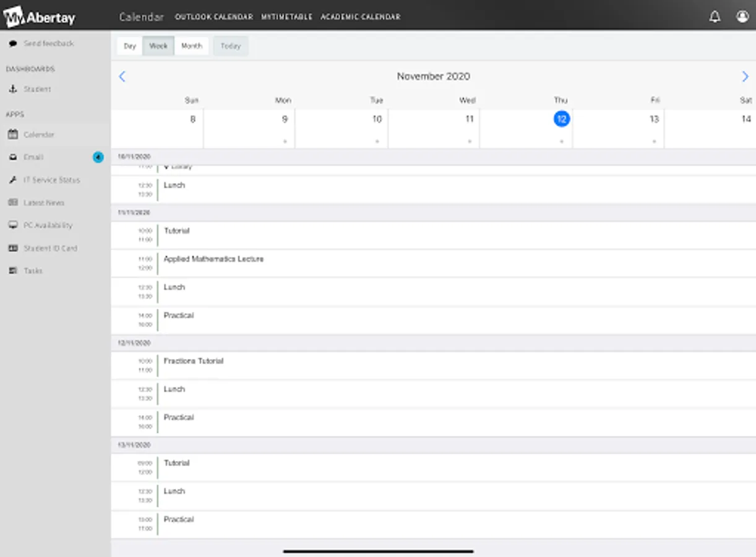Click the Latest News newspaper icon
This screenshot has width=756, height=557.
pyautogui.click(x=12, y=203)
